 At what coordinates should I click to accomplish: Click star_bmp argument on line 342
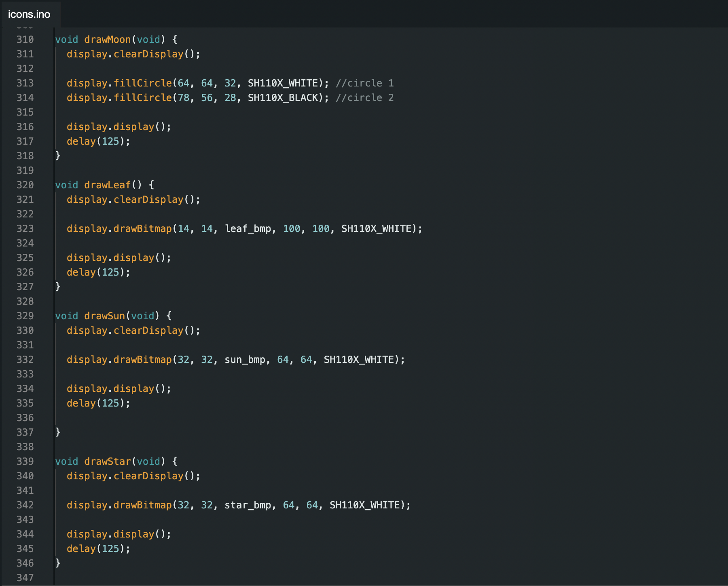pos(248,505)
